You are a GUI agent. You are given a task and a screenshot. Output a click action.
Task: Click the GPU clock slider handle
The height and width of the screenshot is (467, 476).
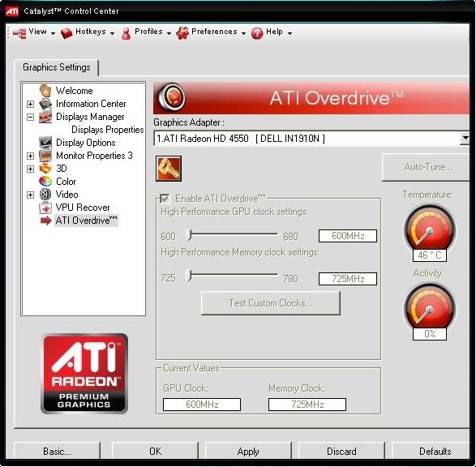[190, 235]
